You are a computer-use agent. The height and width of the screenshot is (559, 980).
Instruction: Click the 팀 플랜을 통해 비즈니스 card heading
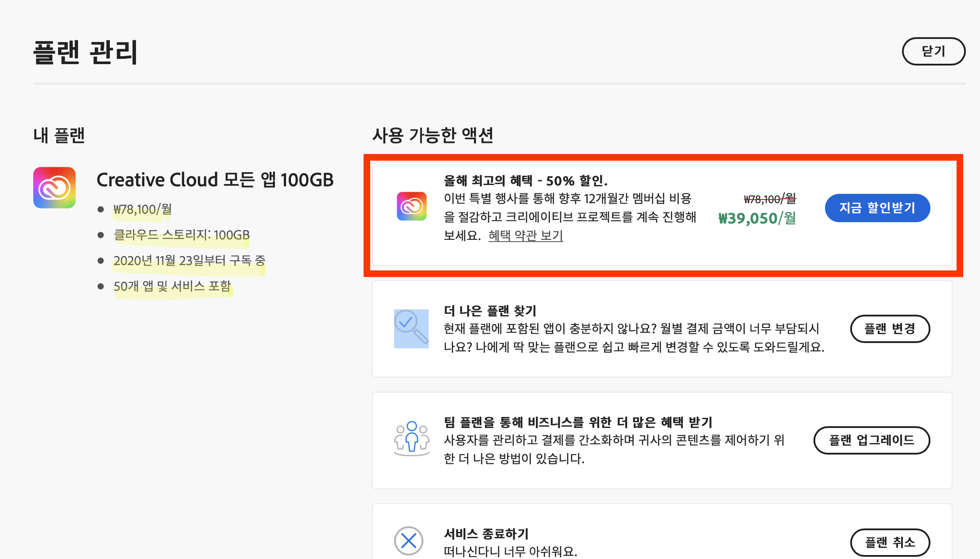tap(578, 422)
